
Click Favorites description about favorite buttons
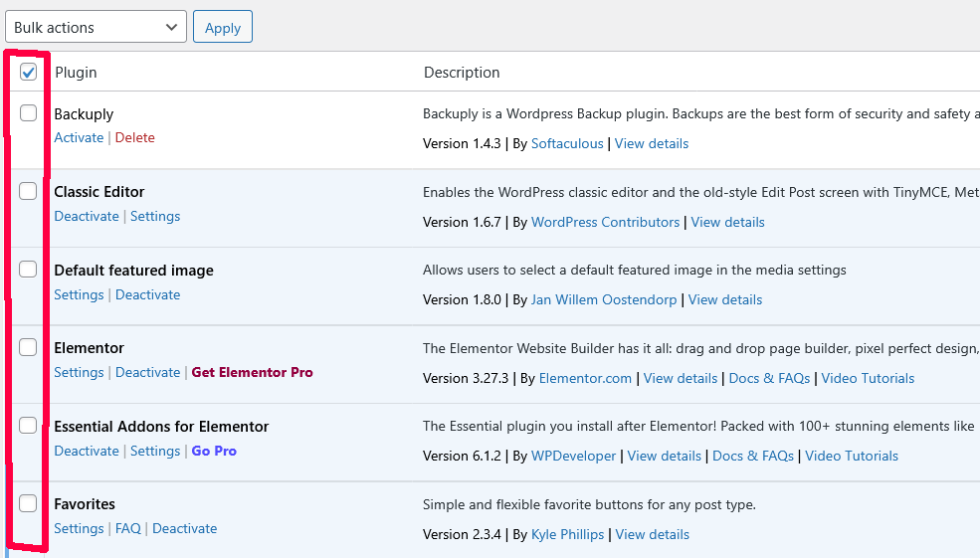tap(589, 505)
